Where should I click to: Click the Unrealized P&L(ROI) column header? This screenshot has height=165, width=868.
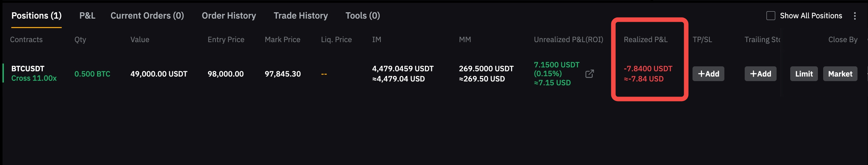(568, 40)
